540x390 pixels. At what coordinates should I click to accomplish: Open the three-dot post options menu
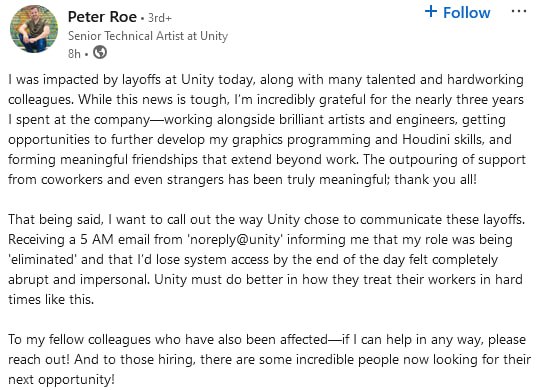[x=519, y=11]
